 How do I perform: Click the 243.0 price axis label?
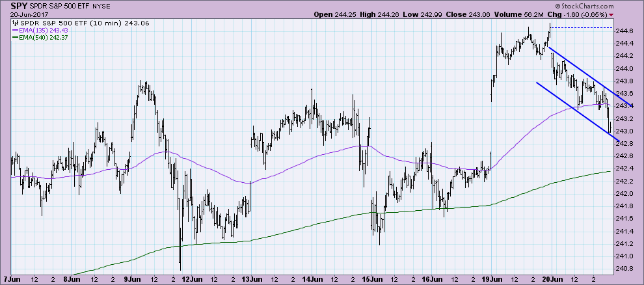[624, 131]
